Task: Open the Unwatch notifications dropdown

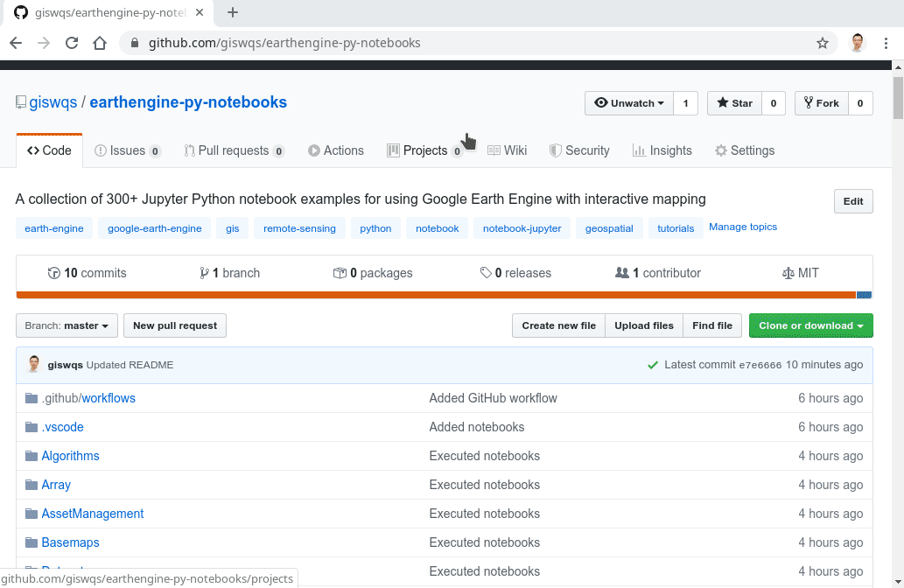Action: (x=628, y=103)
